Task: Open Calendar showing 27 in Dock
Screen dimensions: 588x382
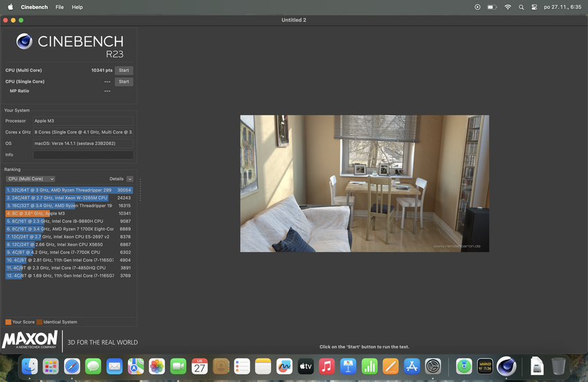Action: [x=199, y=366]
